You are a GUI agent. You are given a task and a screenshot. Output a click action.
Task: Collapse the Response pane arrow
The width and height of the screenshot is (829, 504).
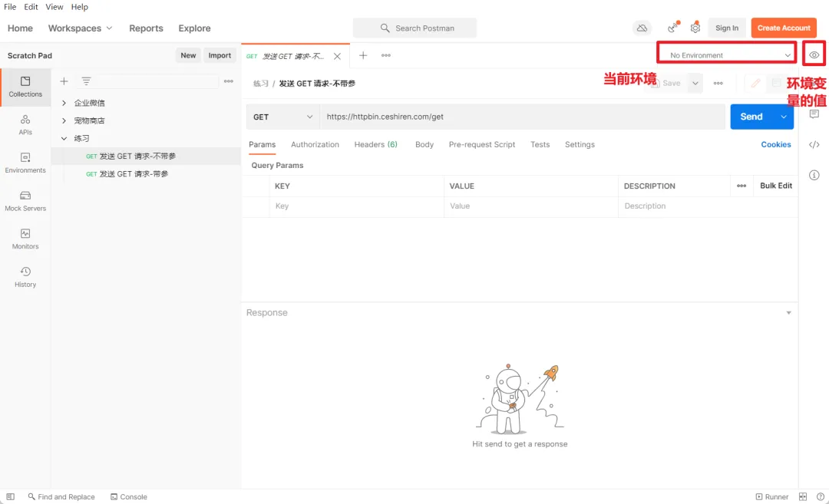tap(788, 313)
